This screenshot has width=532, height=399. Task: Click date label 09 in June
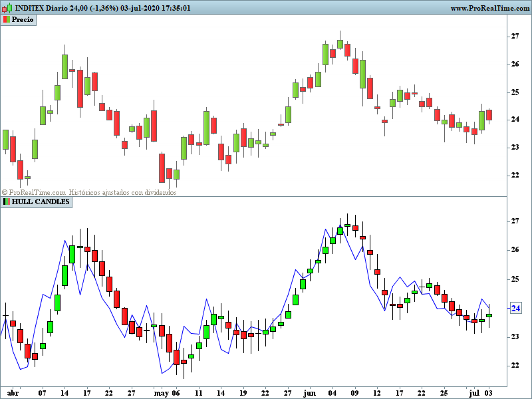[x=354, y=393]
